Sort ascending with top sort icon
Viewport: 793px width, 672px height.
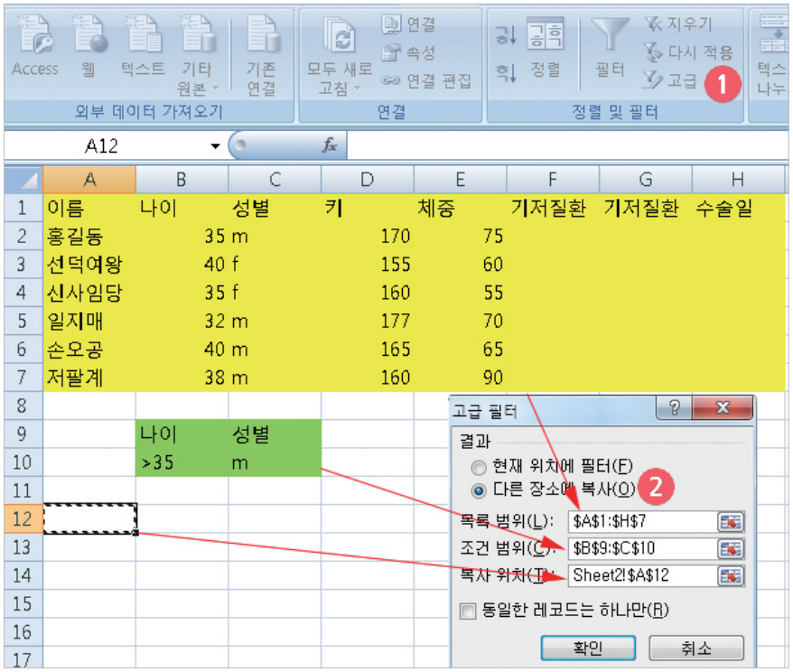[x=506, y=35]
